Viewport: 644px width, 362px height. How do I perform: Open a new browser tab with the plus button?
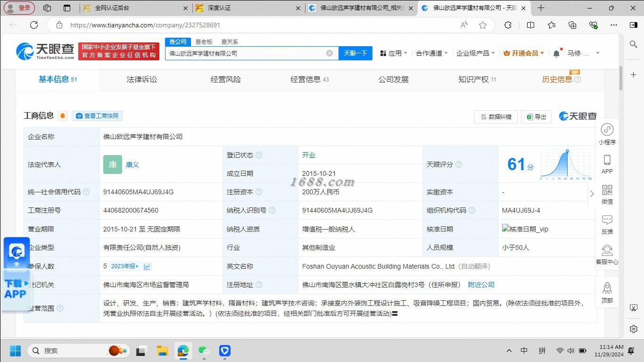[x=541, y=8]
